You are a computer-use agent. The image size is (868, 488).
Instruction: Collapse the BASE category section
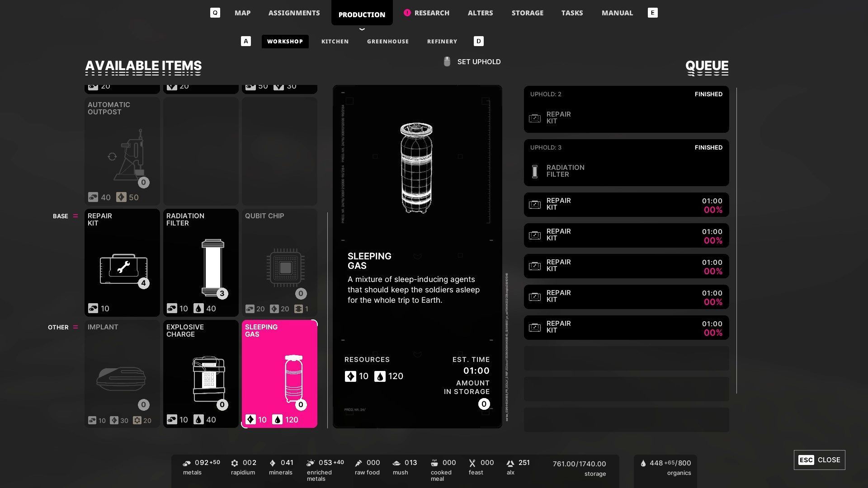[75, 216]
